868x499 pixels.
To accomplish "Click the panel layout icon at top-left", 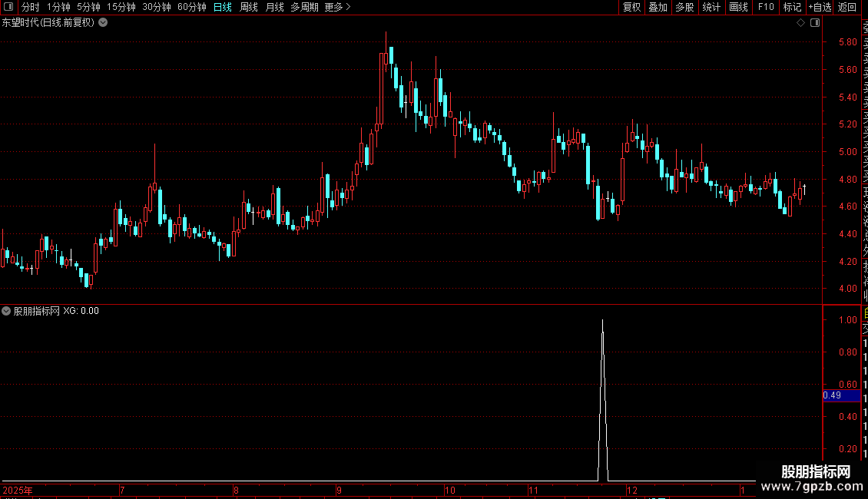I will [x=8, y=7].
